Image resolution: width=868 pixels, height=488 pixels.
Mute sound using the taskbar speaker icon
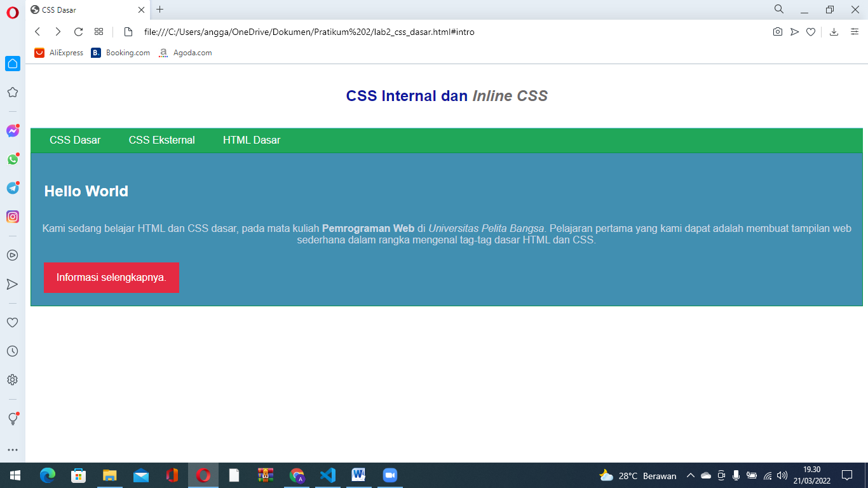(781, 475)
